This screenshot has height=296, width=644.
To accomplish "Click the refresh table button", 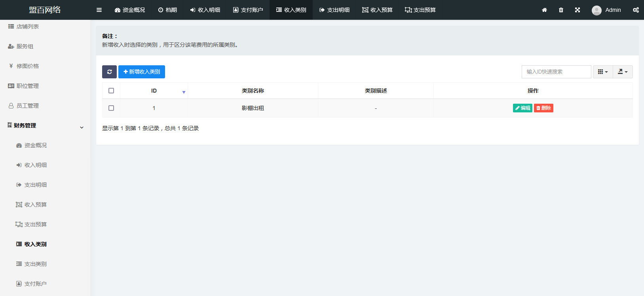I will tap(109, 72).
